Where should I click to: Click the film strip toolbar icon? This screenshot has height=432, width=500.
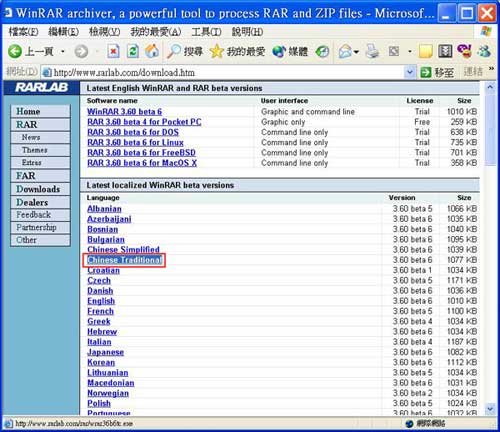(445, 52)
